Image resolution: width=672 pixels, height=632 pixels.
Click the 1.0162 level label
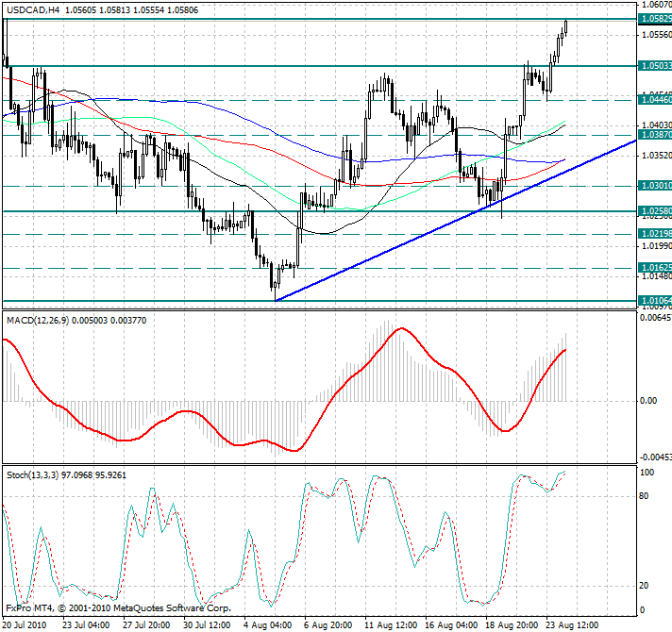coord(655,268)
